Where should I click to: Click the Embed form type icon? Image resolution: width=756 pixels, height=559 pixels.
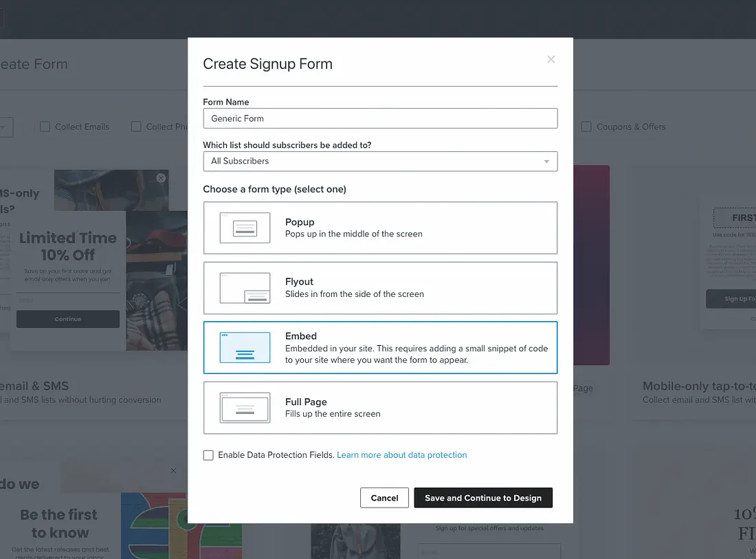click(245, 347)
